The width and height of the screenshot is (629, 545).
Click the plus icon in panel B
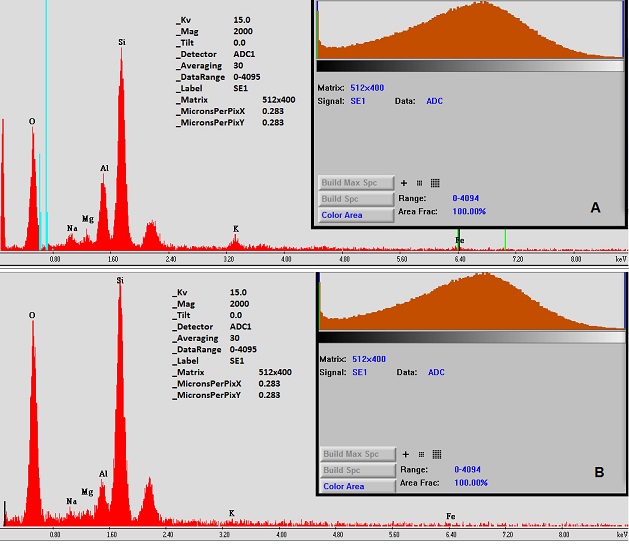pos(404,454)
